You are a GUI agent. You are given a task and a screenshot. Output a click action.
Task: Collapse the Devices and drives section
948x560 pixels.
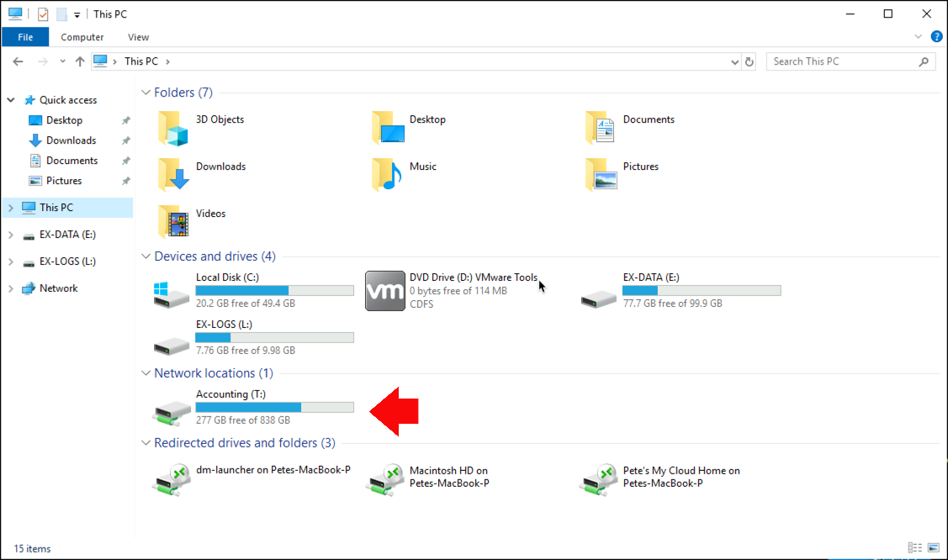(146, 256)
